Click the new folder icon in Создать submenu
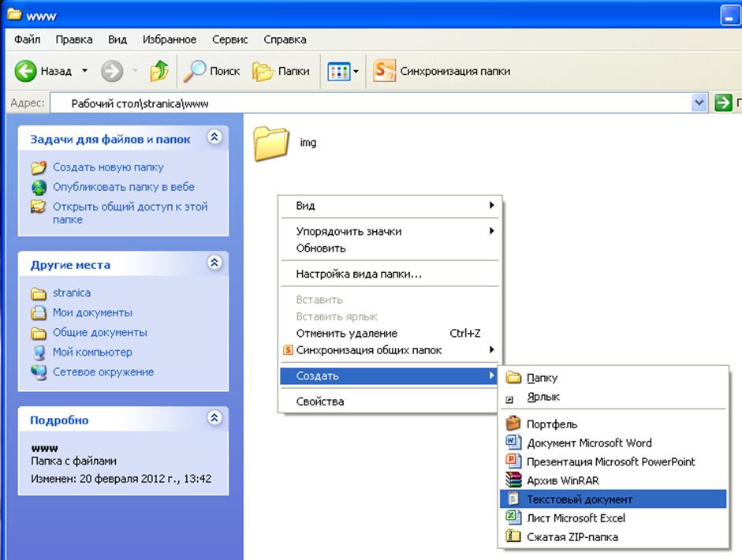Screen dimensions: 742x560 [513, 377]
